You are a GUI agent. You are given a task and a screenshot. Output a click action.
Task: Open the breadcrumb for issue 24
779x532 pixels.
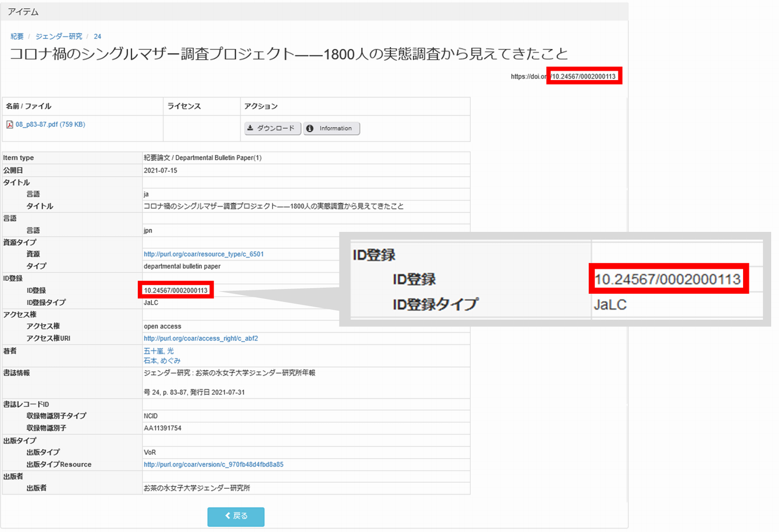(x=97, y=36)
